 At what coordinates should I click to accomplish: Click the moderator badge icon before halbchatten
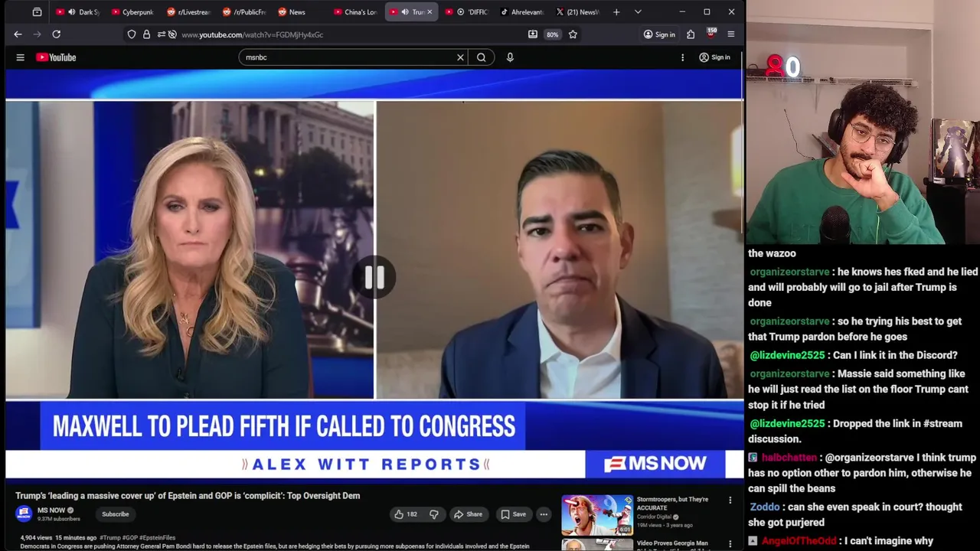tap(753, 458)
